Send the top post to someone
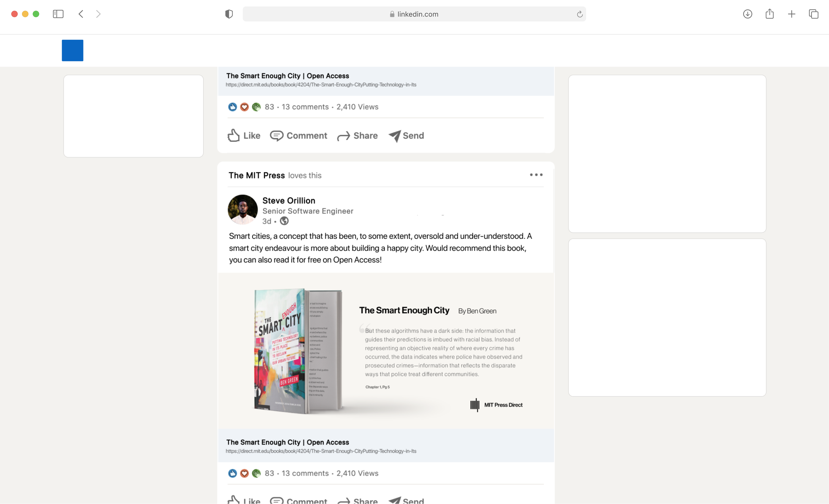829x504 pixels. pyautogui.click(x=406, y=136)
